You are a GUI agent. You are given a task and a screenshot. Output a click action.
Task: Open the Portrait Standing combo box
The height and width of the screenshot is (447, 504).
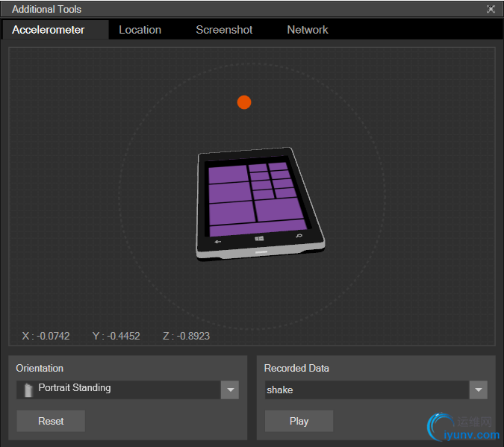coord(128,390)
